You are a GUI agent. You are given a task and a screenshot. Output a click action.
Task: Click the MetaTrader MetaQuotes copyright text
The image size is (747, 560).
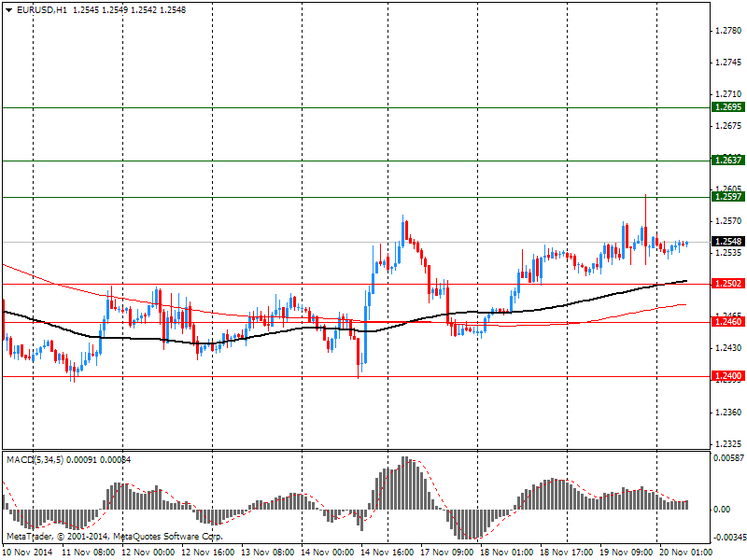(x=114, y=537)
